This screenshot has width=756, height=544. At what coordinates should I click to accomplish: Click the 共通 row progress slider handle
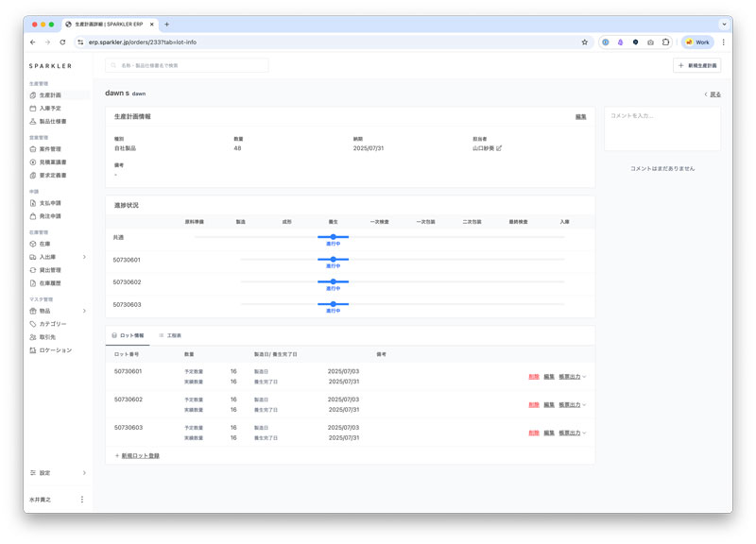(x=334, y=237)
